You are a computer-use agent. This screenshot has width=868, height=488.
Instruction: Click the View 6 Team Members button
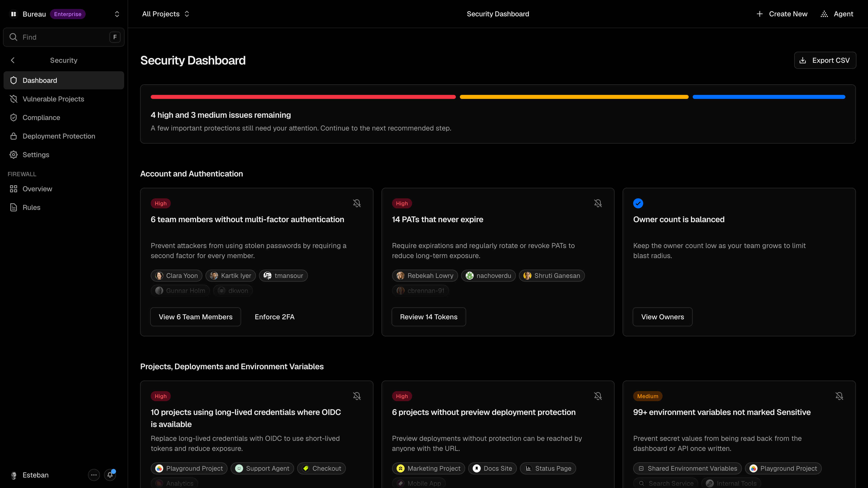pyautogui.click(x=195, y=317)
